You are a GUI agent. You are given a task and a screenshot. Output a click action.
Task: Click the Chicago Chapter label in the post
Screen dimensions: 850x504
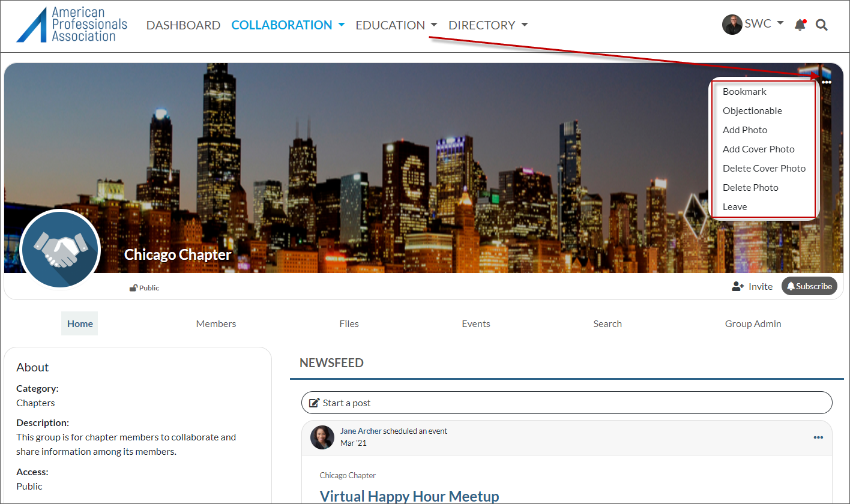[x=348, y=475]
